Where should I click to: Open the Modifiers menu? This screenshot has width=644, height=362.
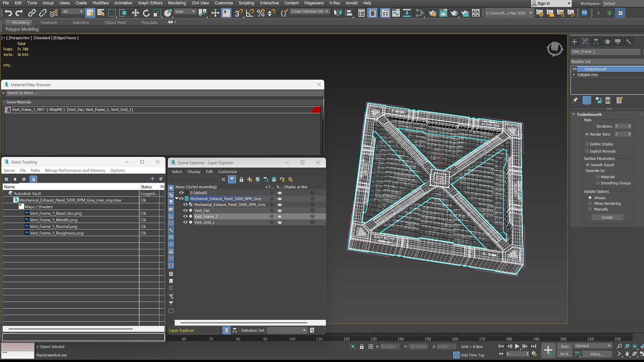coord(101,3)
